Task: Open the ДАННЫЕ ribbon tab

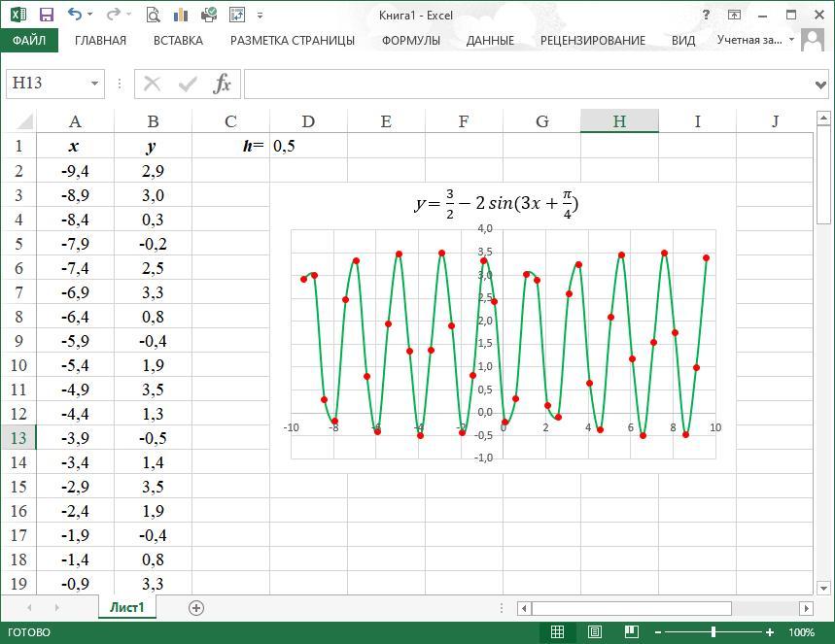Action: point(490,41)
